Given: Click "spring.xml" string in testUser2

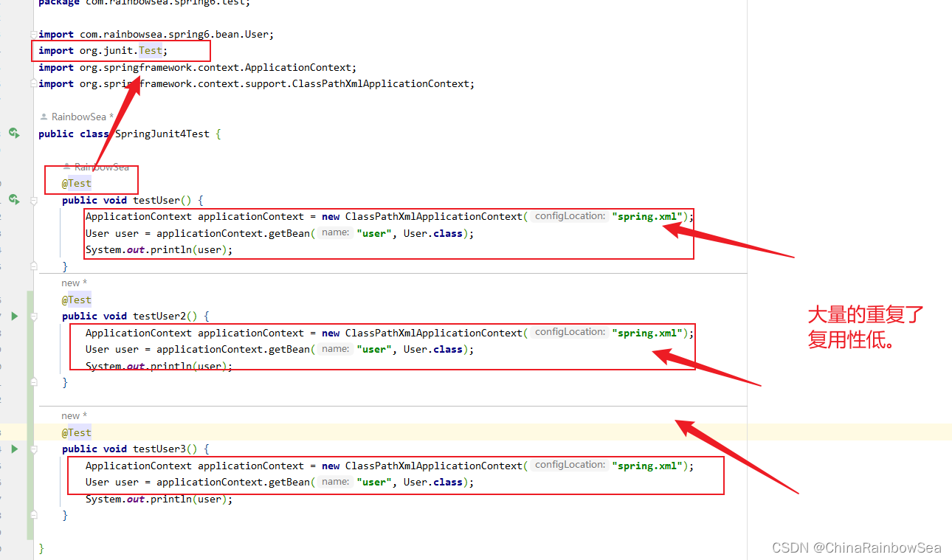Looking at the screenshot, I should pos(646,333).
